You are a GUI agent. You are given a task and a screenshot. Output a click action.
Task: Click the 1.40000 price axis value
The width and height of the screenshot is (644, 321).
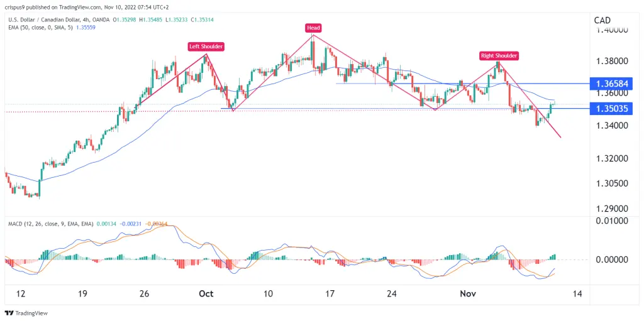point(612,30)
